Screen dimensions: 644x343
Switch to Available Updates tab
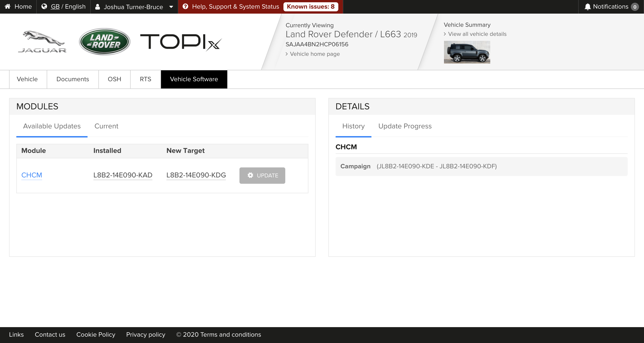52,126
